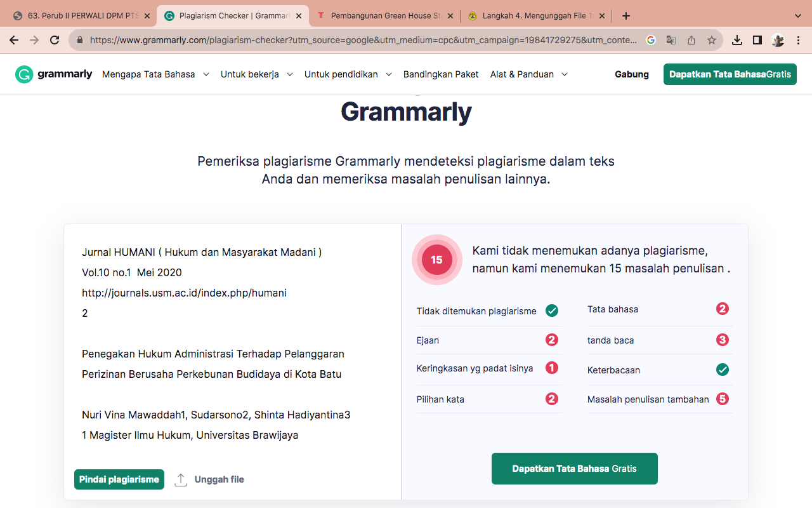
Task: Expand the Untuk bekerja dropdown
Action: point(257,74)
